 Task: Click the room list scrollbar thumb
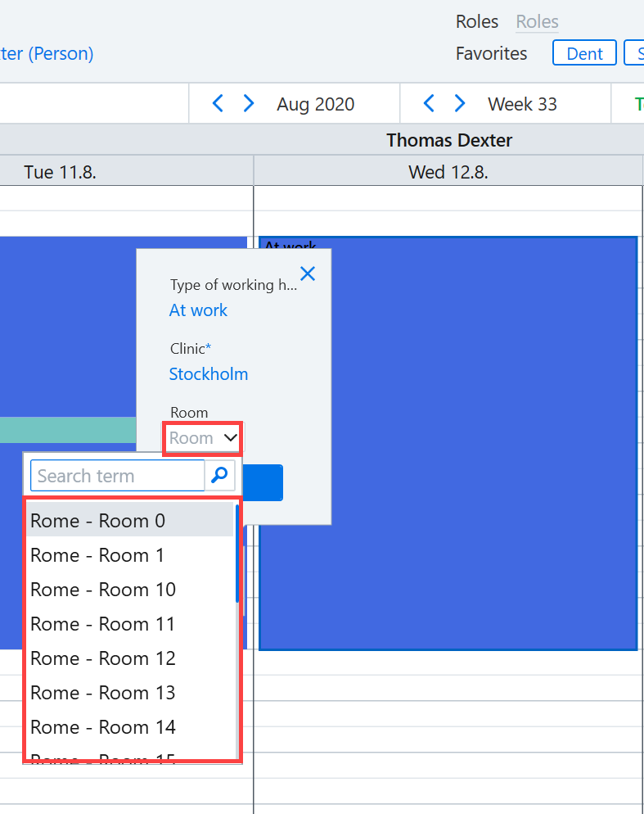(237, 553)
